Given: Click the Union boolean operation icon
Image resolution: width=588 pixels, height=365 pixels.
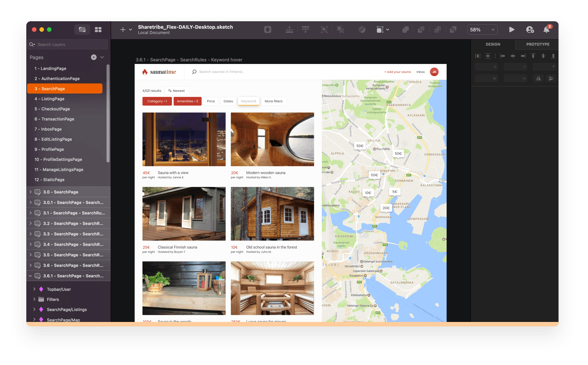Looking at the screenshot, I should (406, 29).
